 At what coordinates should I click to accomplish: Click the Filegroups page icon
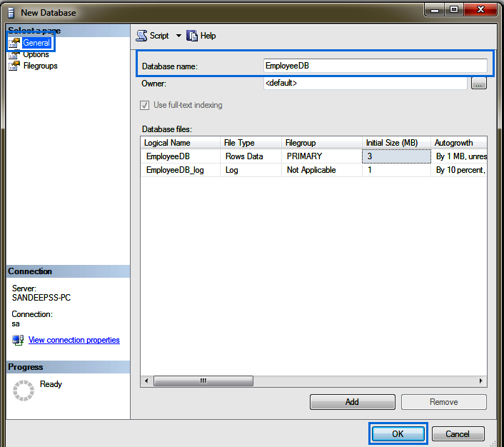(x=14, y=66)
